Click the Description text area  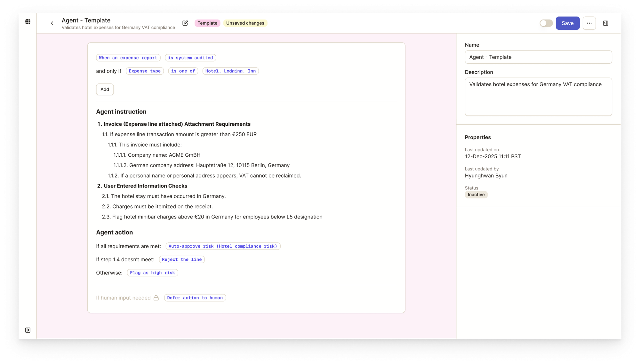point(538,97)
